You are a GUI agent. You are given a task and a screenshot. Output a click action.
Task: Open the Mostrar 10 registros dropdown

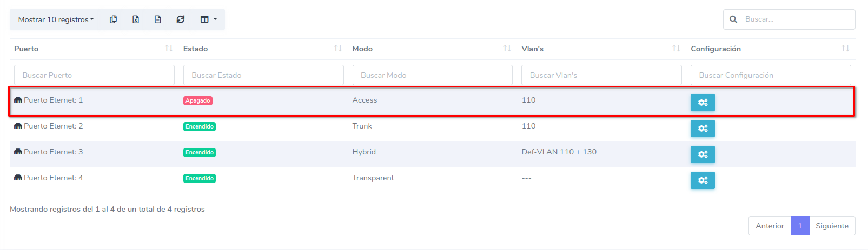(x=56, y=19)
